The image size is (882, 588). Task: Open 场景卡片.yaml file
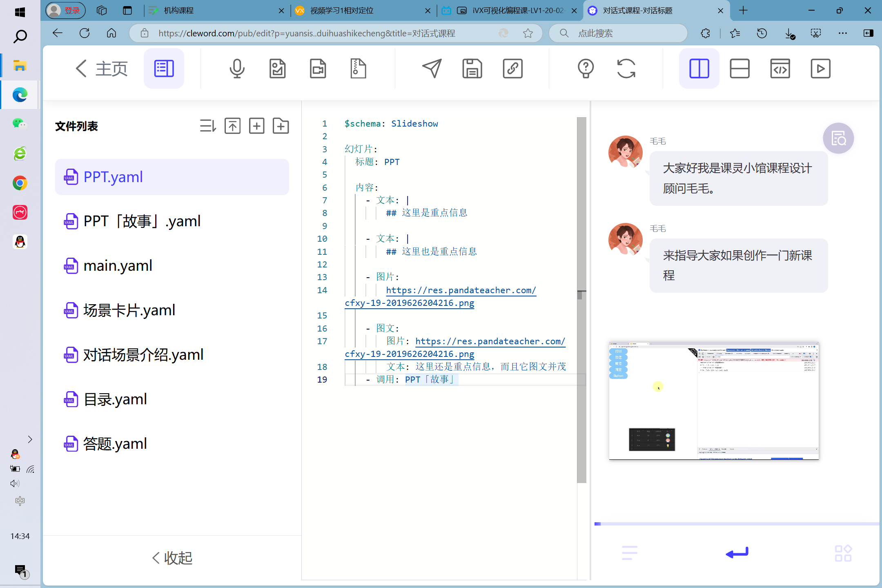click(172, 310)
